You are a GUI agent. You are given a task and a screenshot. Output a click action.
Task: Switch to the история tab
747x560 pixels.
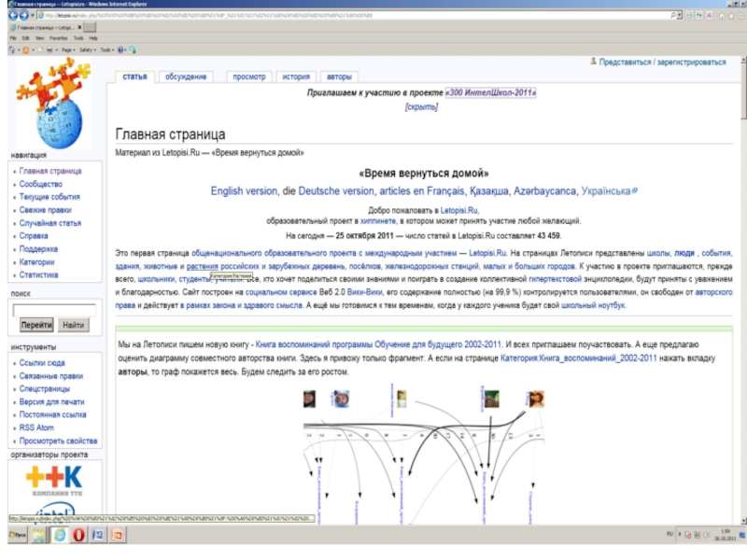(296, 77)
